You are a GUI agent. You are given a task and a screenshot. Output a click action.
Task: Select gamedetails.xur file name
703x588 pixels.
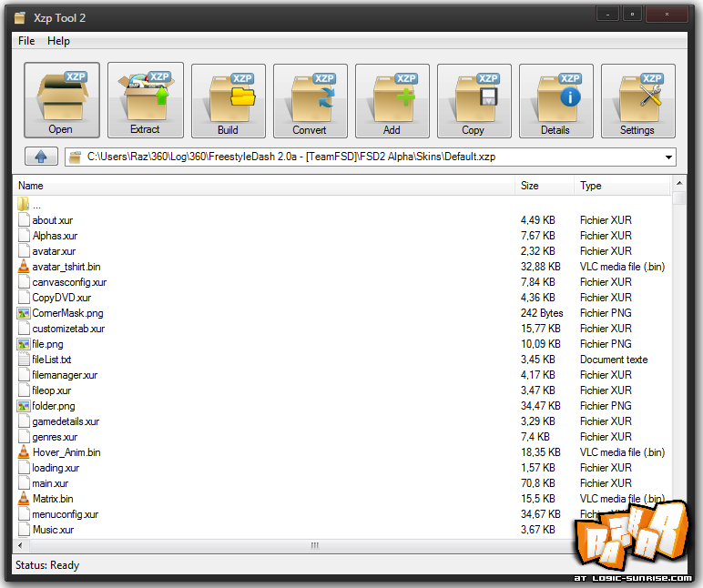click(x=66, y=421)
